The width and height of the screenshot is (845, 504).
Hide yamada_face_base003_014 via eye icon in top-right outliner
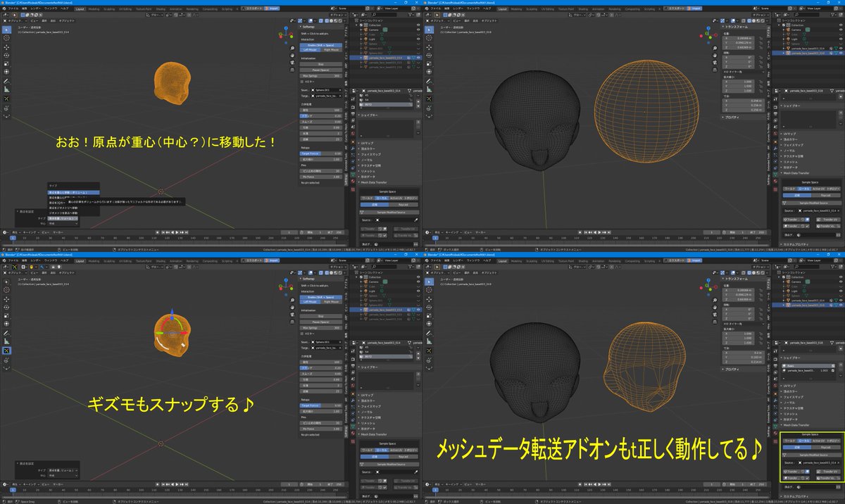tap(841, 48)
